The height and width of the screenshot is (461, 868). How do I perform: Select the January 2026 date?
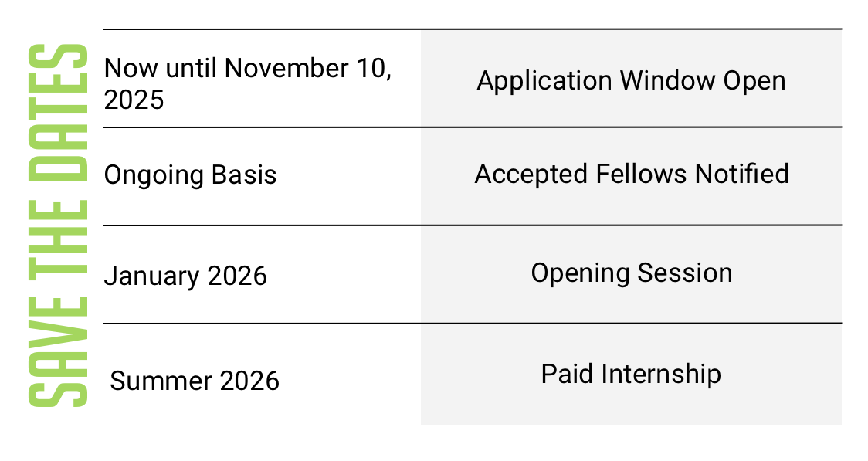[x=185, y=276]
